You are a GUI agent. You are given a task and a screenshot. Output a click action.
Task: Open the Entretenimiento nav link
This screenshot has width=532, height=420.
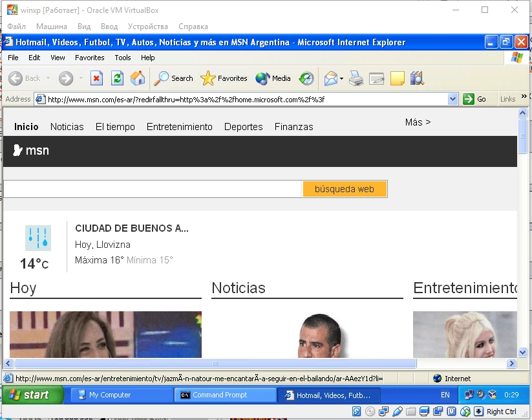coord(180,127)
